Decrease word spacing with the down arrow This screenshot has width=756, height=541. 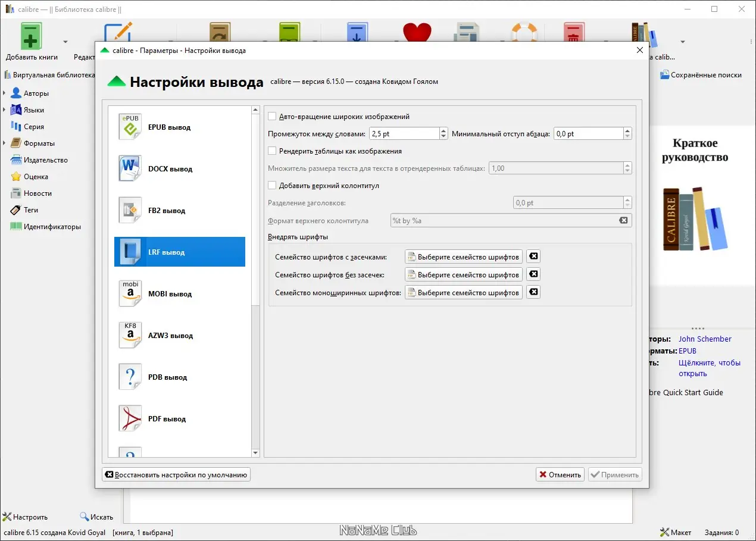coord(443,137)
